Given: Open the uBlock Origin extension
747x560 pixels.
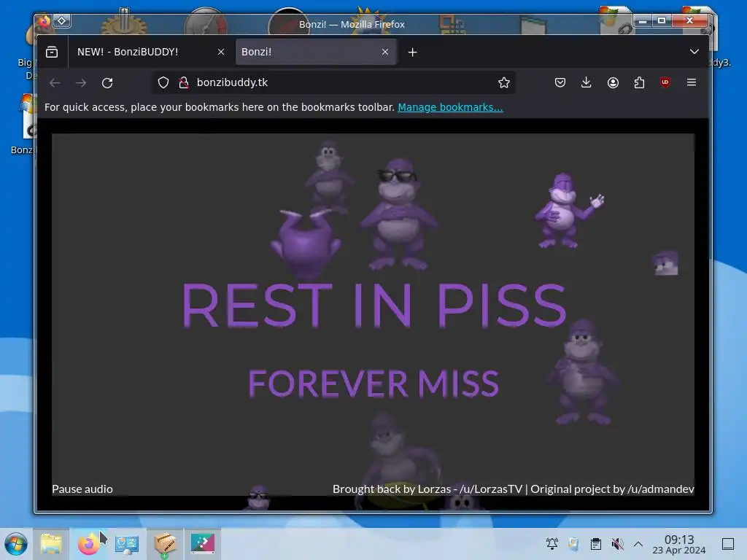Looking at the screenshot, I should [665, 83].
